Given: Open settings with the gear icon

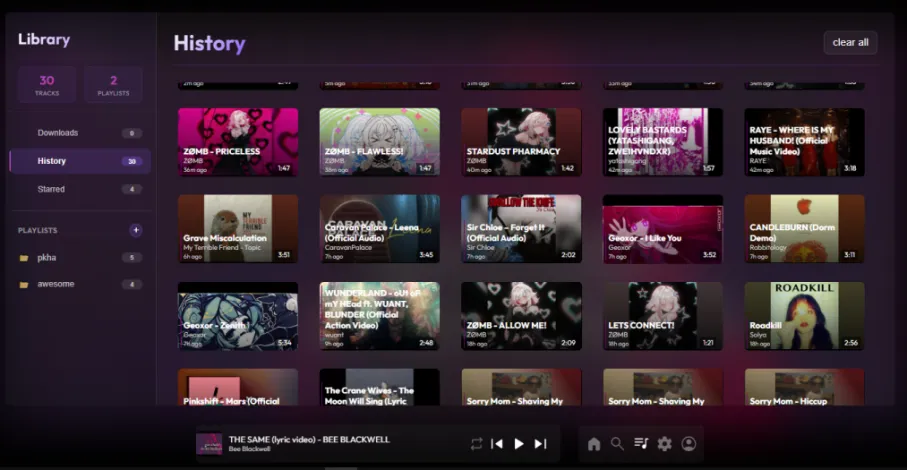Looking at the screenshot, I should click(664, 443).
